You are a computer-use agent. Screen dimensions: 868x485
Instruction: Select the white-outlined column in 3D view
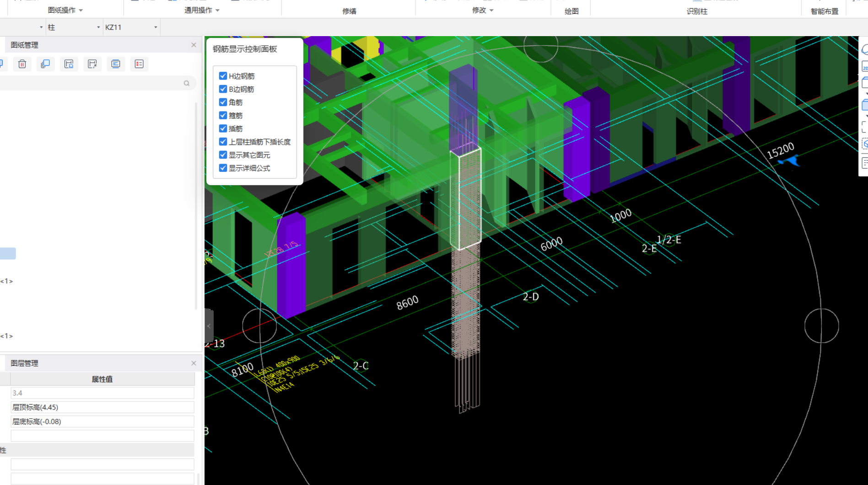point(466,199)
